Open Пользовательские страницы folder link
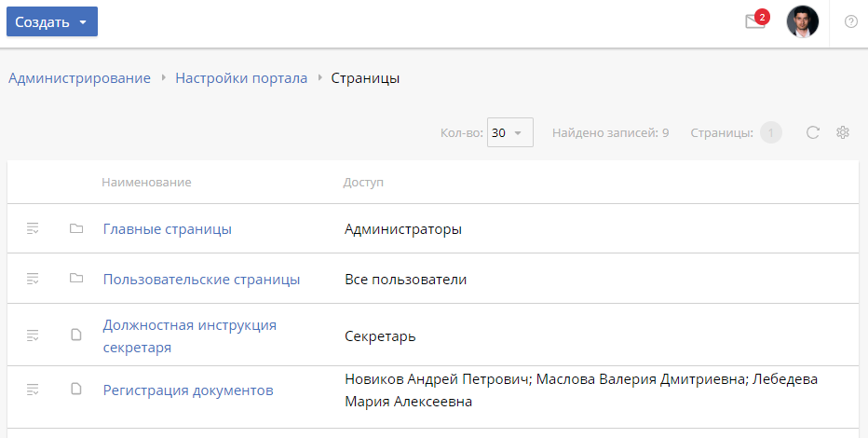The image size is (868, 438). coord(201,279)
